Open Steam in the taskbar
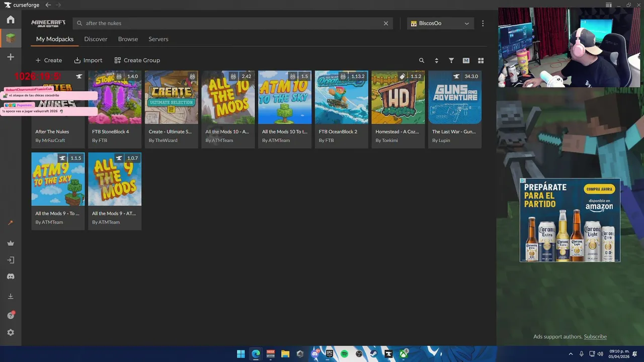644x362 pixels. pos(374,354)
